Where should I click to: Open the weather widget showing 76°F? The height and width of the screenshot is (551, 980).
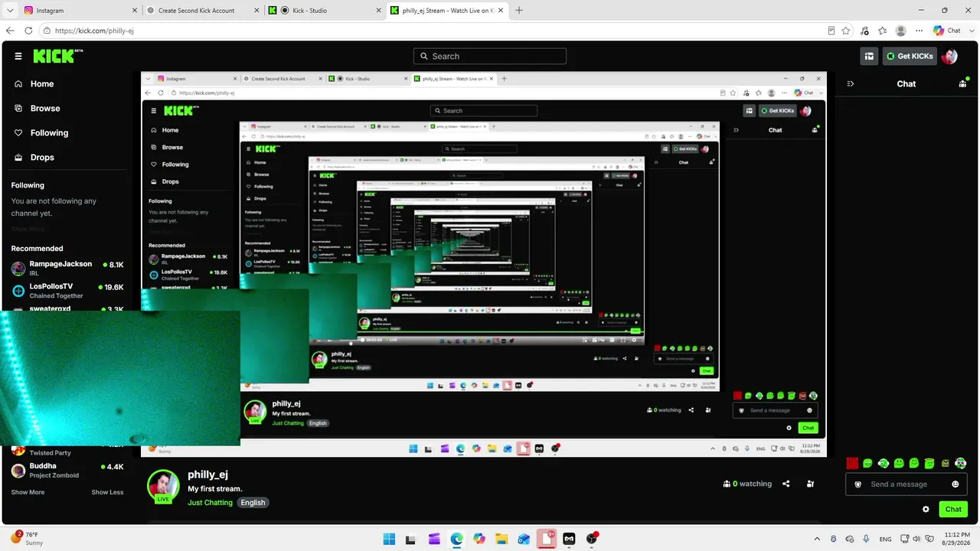click(x=28, y=539)
